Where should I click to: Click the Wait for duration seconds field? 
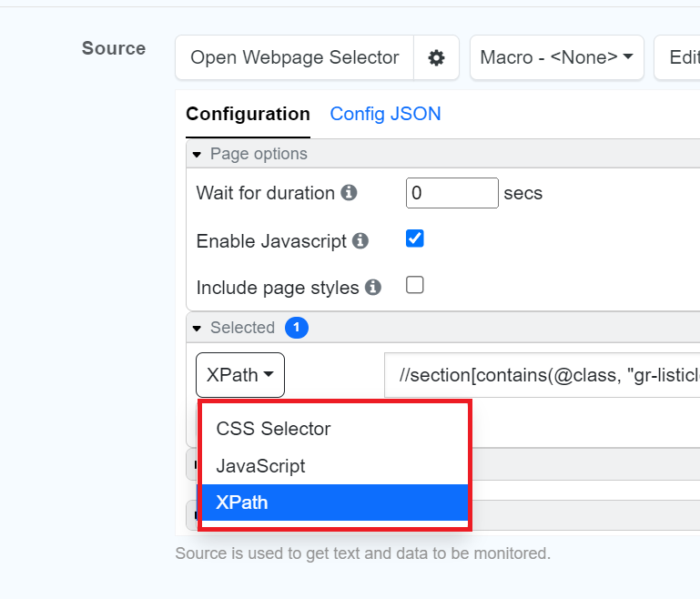point(451,193)
